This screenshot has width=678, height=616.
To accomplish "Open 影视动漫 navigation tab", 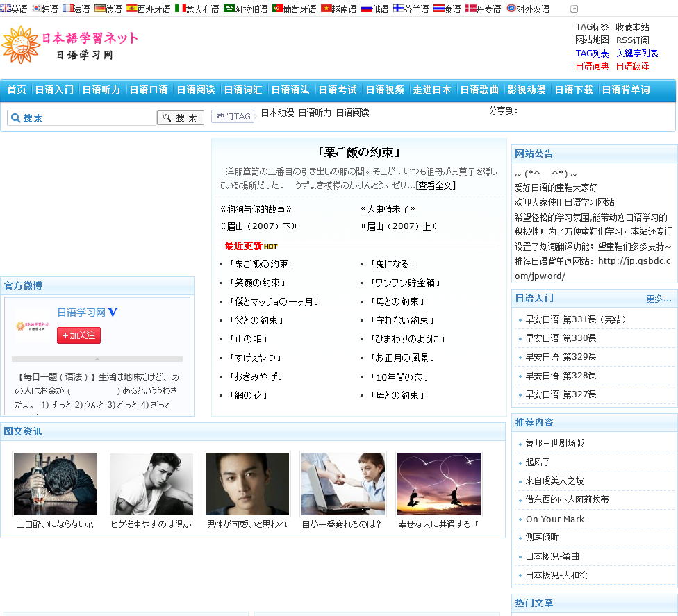I will (527, 90).
